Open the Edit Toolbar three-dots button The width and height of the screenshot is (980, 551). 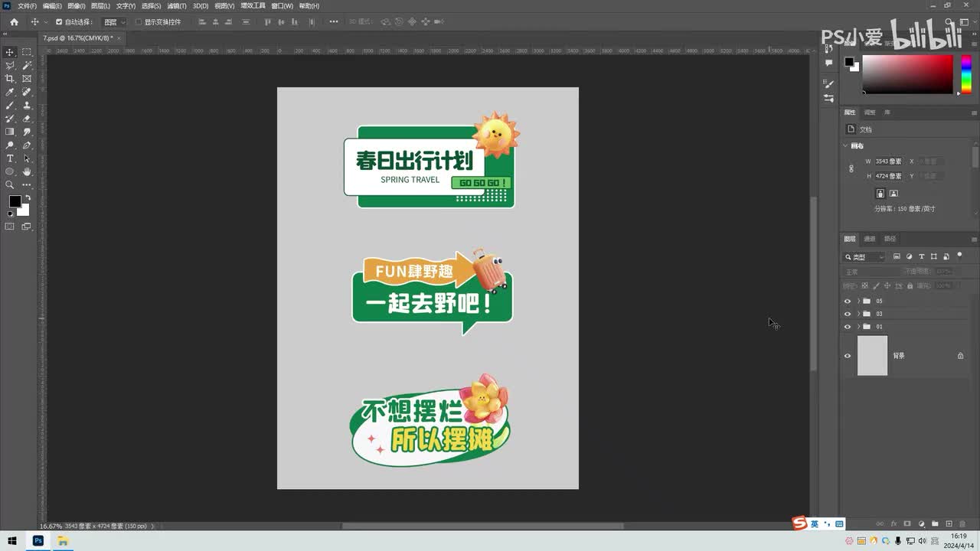tap(27, 184)
